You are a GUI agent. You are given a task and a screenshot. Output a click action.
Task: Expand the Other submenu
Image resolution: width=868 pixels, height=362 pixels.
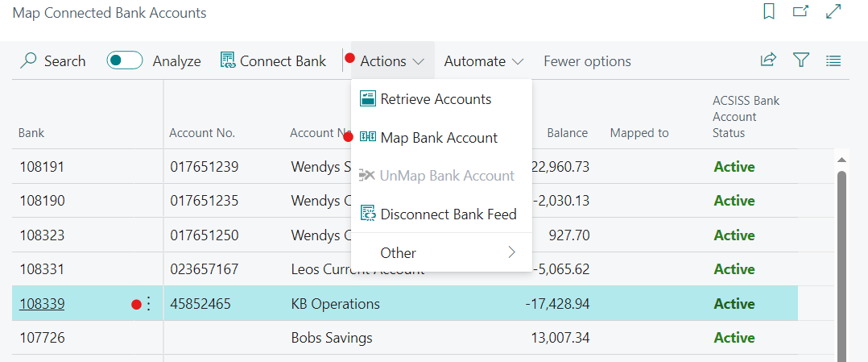tap(448, 252)
